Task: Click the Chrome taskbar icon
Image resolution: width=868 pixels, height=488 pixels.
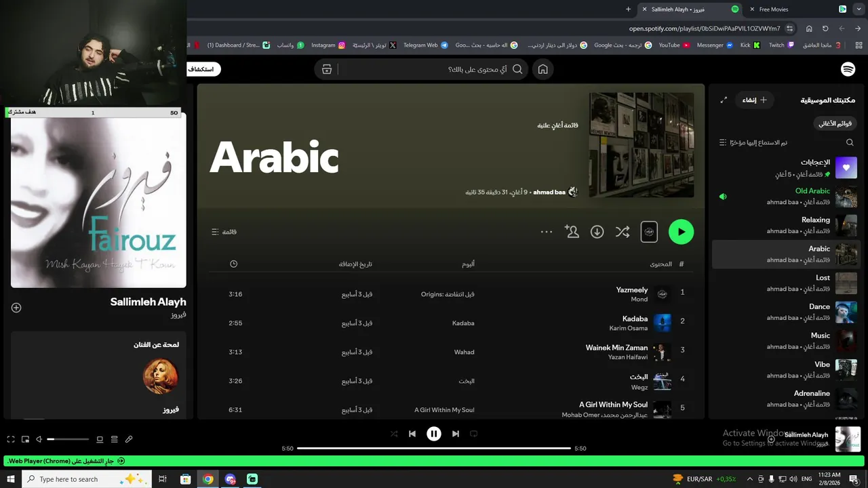Action: click(x=208, y=479)
